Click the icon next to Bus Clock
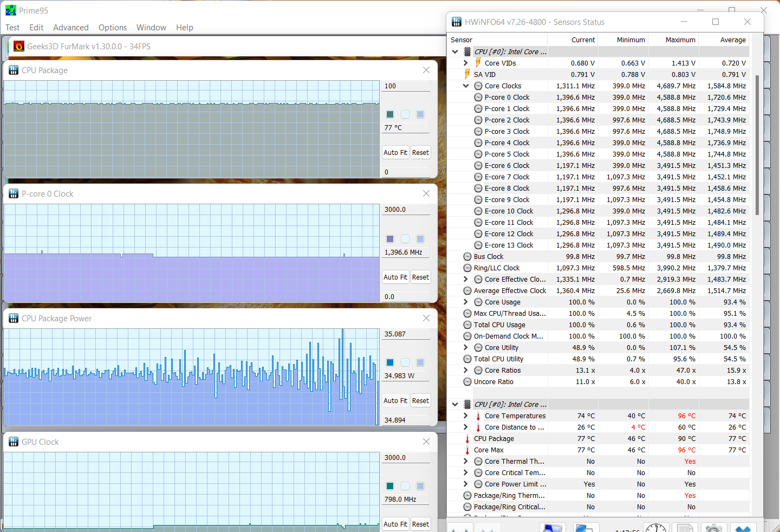This screenshot has width=780, height=532. 467,257
